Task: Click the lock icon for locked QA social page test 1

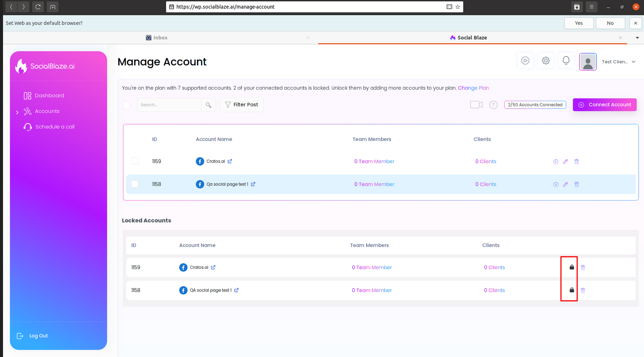Action: 572,290
